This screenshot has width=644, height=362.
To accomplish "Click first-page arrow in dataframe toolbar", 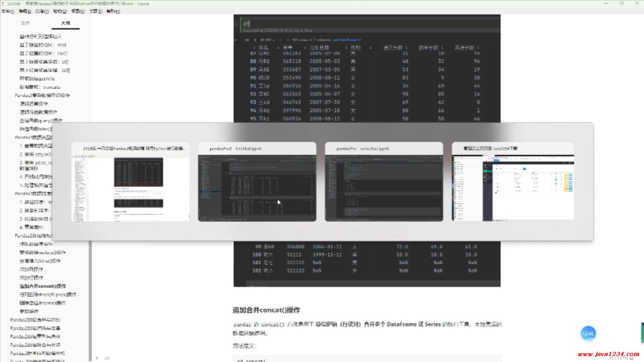I will (x=247, y=40).
